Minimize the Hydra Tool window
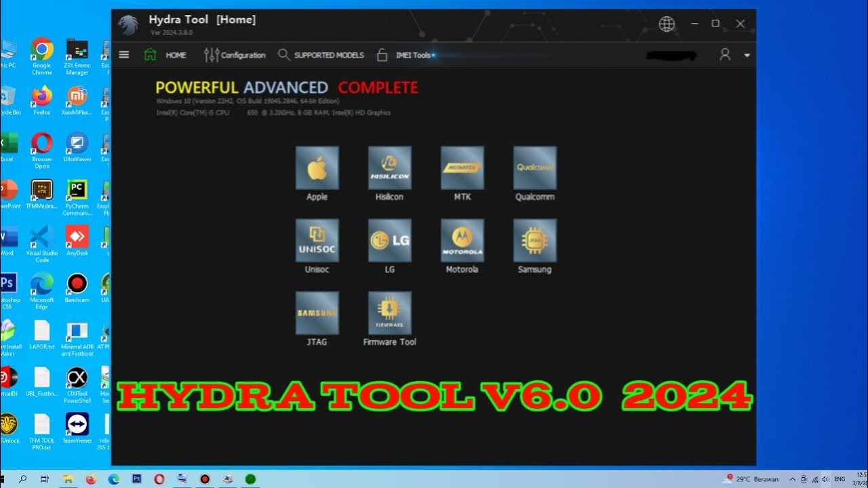The height and width of the screenshot is (488, 868). pos(694,24)
